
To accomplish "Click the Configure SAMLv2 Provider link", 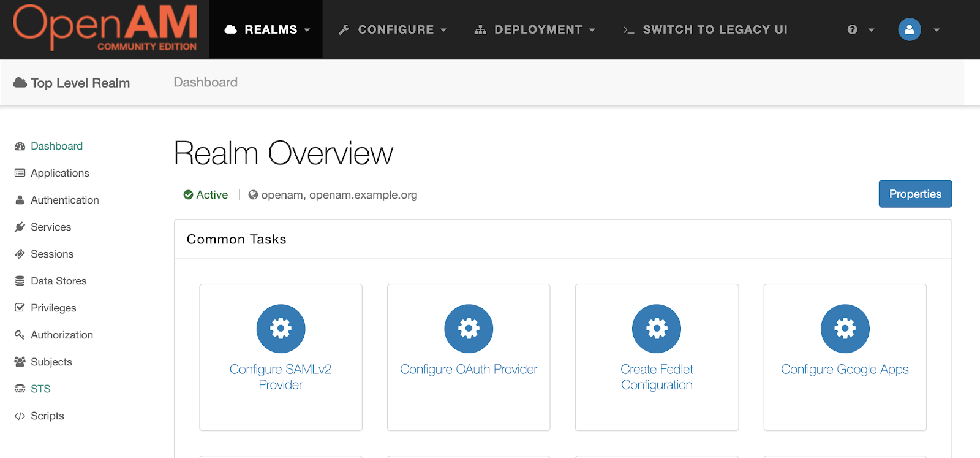I will click(281, 377).
